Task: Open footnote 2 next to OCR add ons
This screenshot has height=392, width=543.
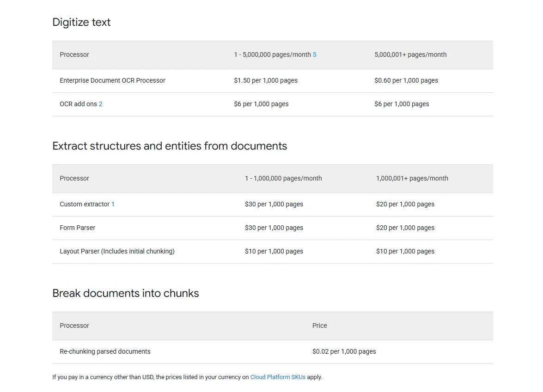Action: 100,104
